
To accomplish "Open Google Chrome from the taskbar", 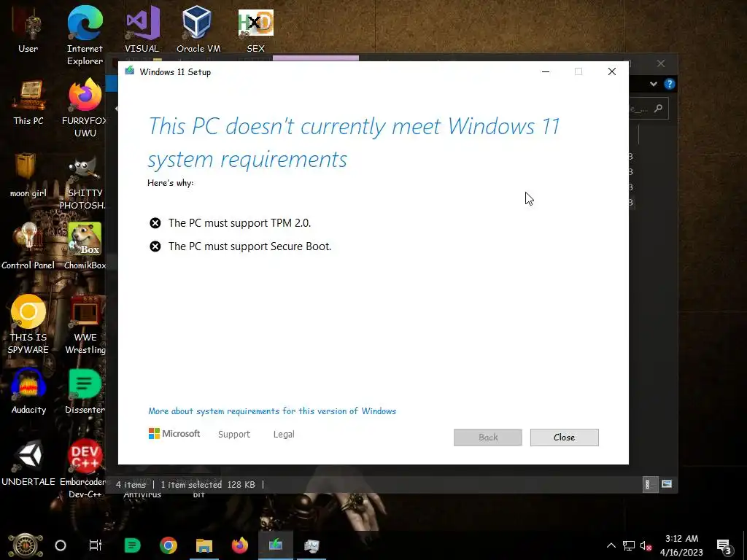I will [x=169, y=545].
